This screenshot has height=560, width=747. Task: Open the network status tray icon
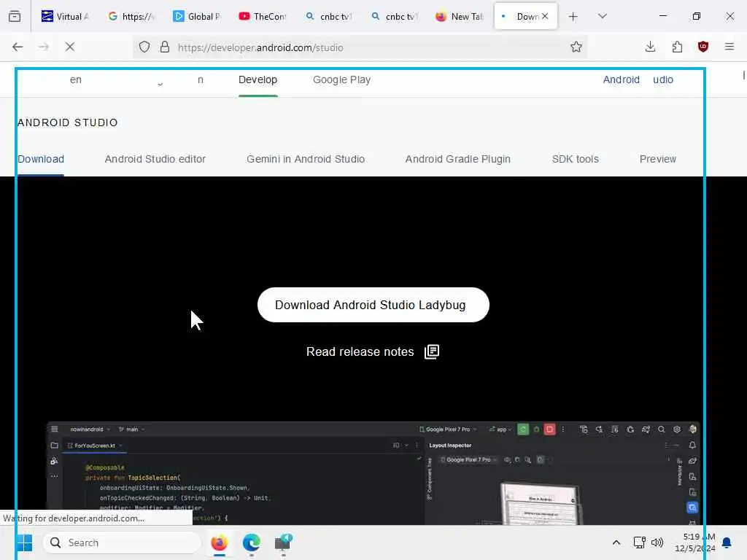639,542
